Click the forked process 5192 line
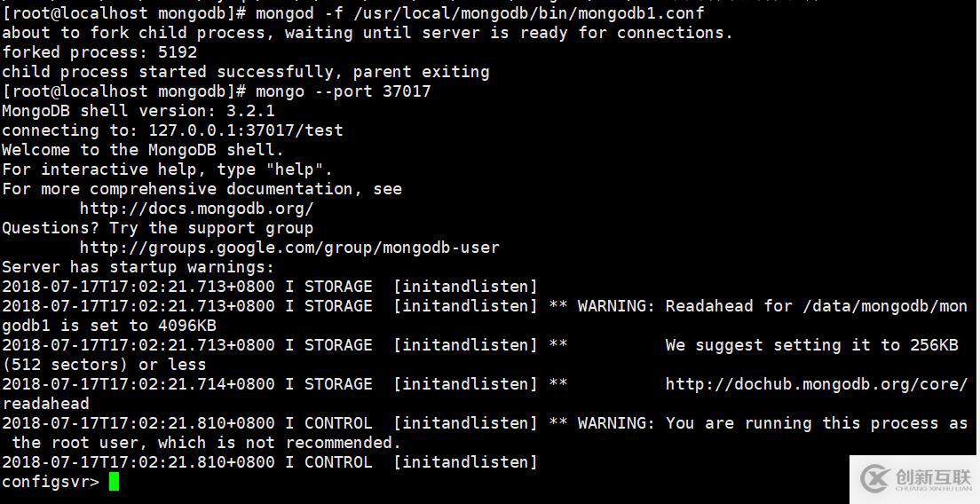 pos(99,52)
